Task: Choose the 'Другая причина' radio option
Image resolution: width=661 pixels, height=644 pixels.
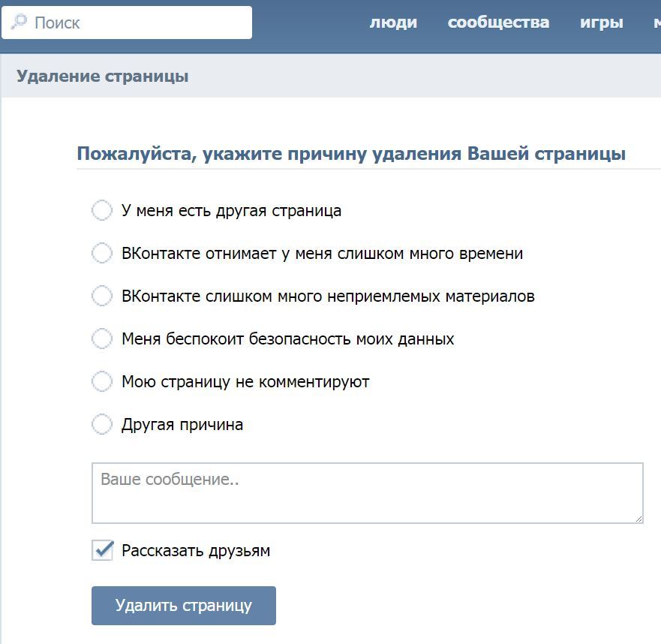Action: [x=102, y=425]
